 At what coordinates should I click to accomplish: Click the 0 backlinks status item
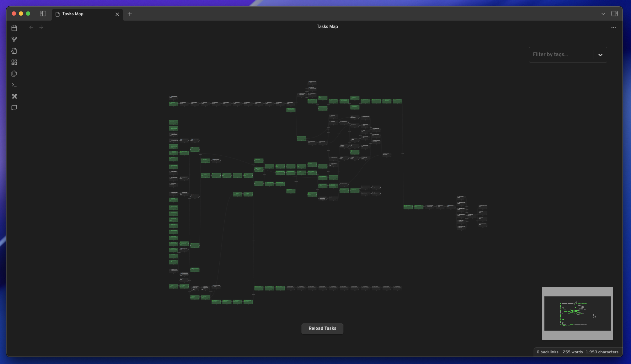click(547, 352)
